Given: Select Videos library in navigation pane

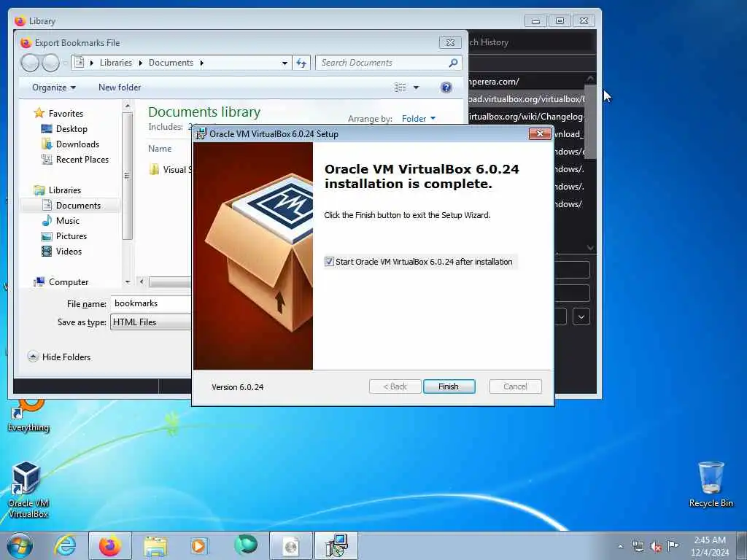Looking at the screenshot, I should point(69,252).
